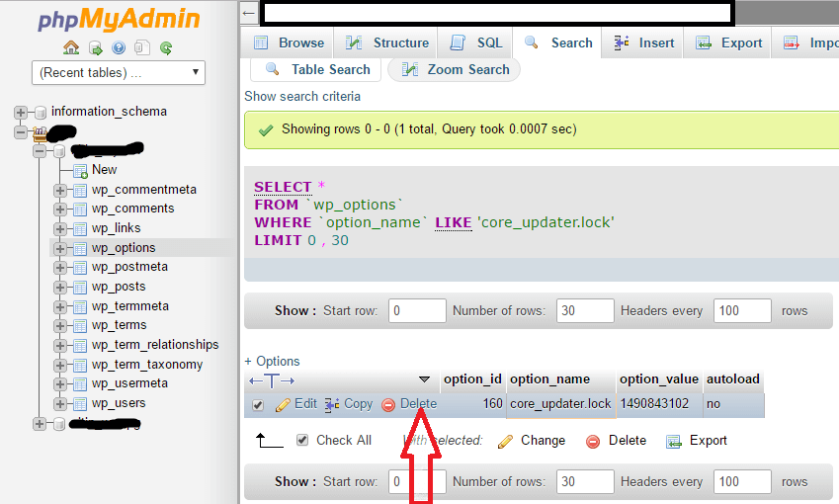Expand the wp_options tree node
Screen dimensions: 839x504
coord(60,248)
